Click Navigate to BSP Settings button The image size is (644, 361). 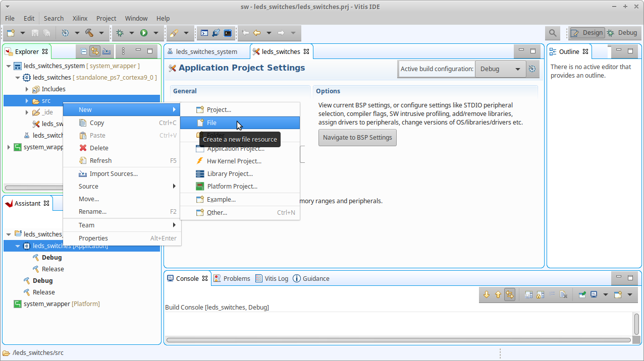coord(357,138)
